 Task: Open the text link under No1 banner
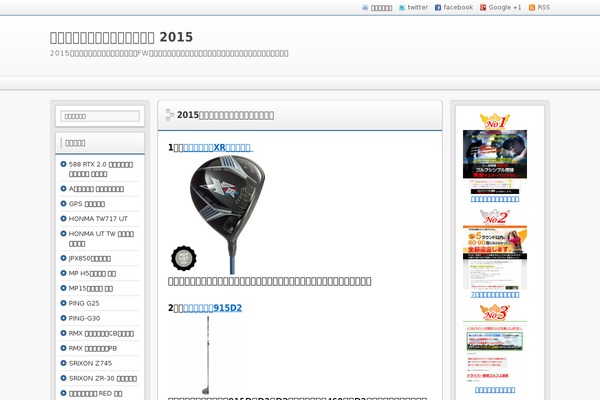point(495,199)
